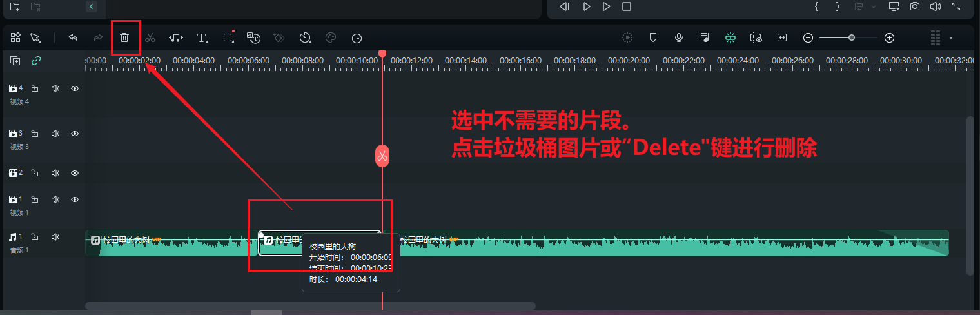Collapse the panel with green chevron

(x=92, y=6)
